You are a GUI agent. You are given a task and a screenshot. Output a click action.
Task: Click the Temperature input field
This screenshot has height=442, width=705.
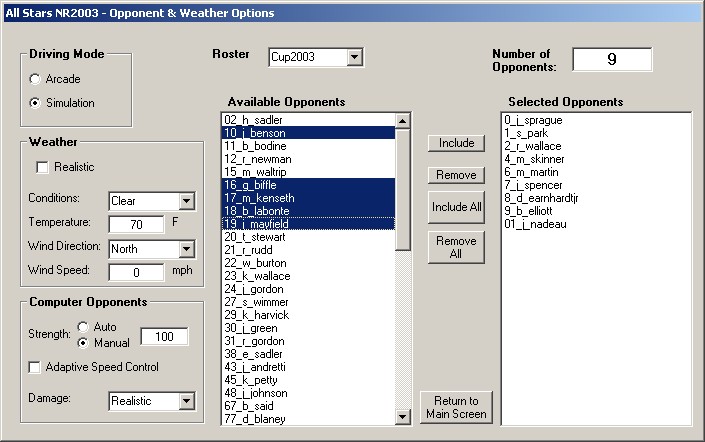click(x=136, y=224)
